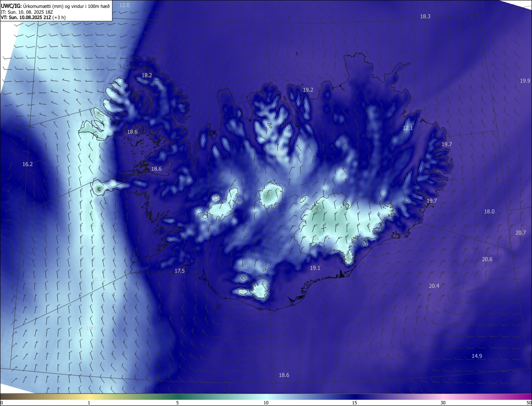Click the 15 tick on the color scale
Screen dimensions: 532x406
pos(355,403)
